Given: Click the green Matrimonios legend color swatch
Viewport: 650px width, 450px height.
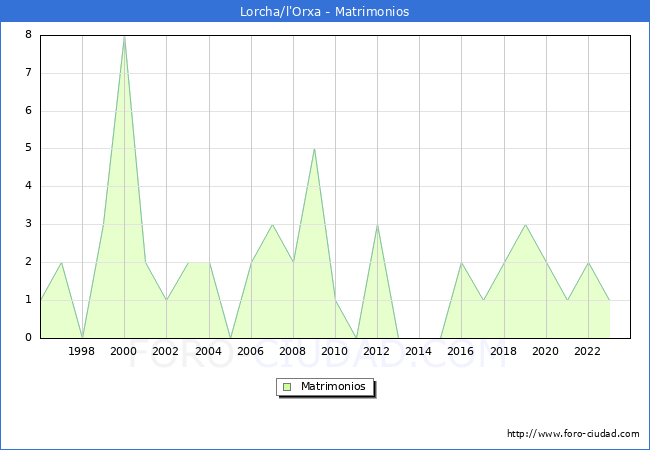Looking at the screenshot, I should coord(287,386).
